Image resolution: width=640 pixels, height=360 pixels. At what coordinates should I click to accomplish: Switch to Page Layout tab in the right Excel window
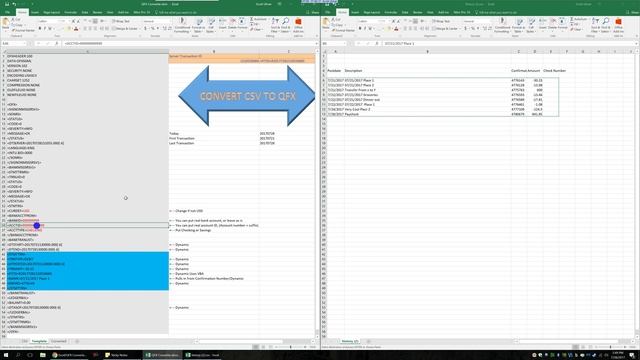[372, 13]
